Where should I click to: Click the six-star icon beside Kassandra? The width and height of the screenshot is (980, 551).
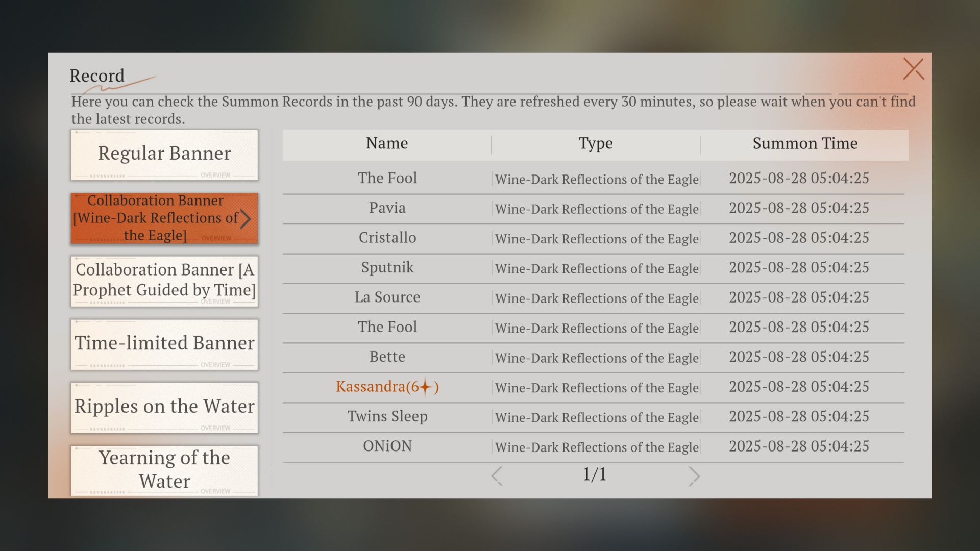coord(425,387)
